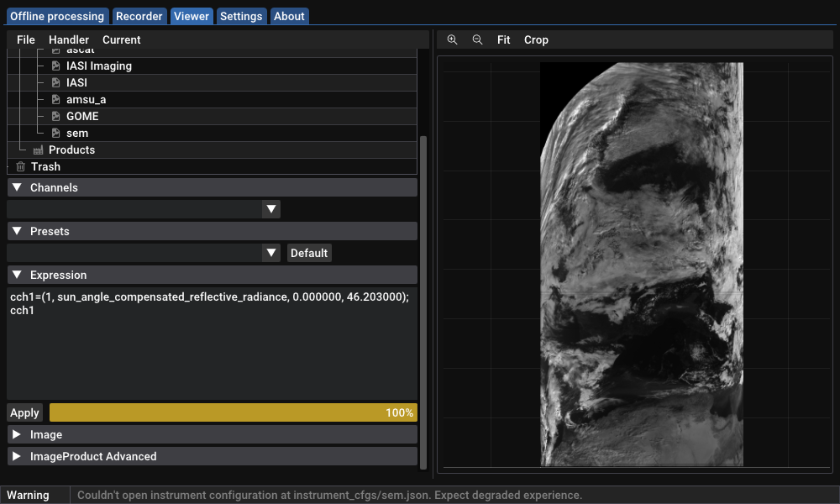Click the Products folder icon

coord(38,150)
